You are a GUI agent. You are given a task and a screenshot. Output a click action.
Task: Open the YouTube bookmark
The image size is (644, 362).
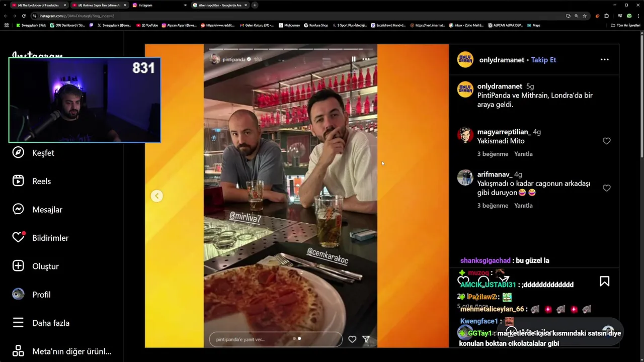point(147,25)
